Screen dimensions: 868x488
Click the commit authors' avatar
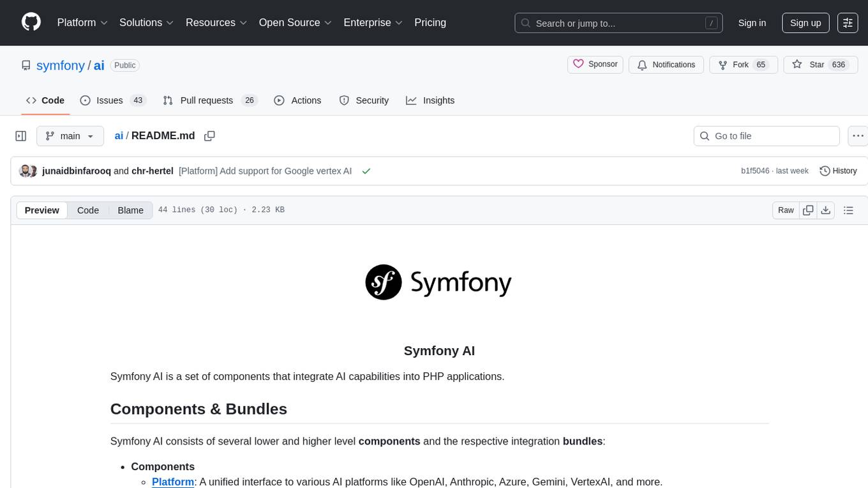point(28,171)
